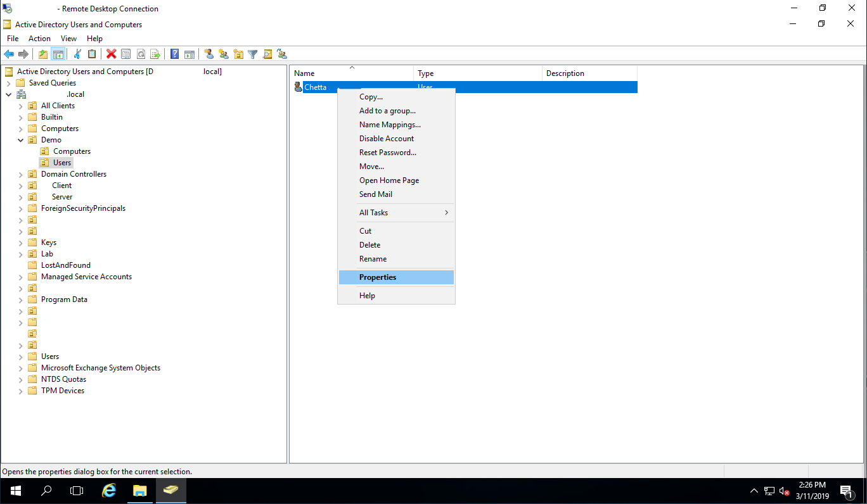
Task: Click the red X Delete icon
Action: [111, 54]
